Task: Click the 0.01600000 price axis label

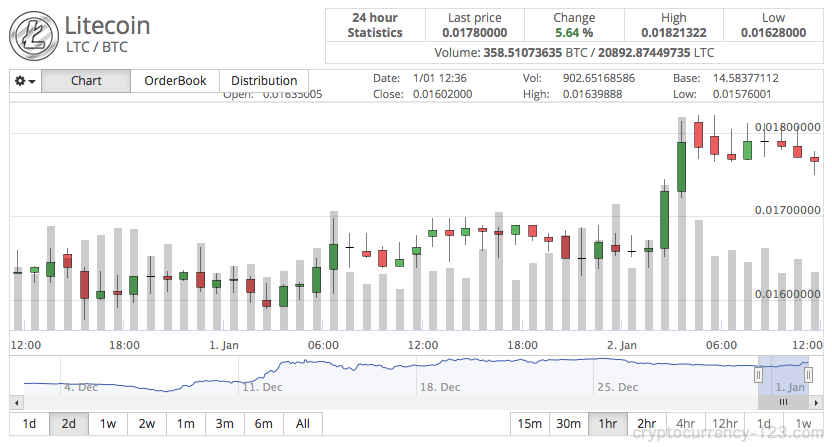Action: (x=787, y=294)
